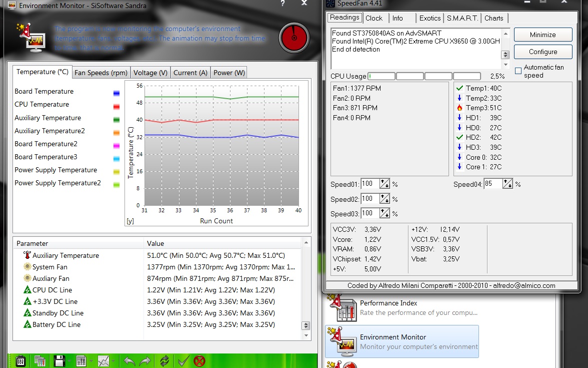Click the Speed01 percentage input field

pos(370,184)
